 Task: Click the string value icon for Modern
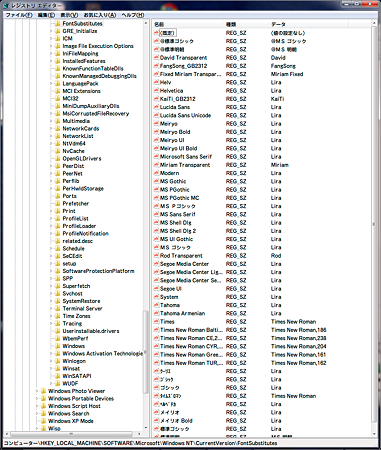(x=156, y=173)
